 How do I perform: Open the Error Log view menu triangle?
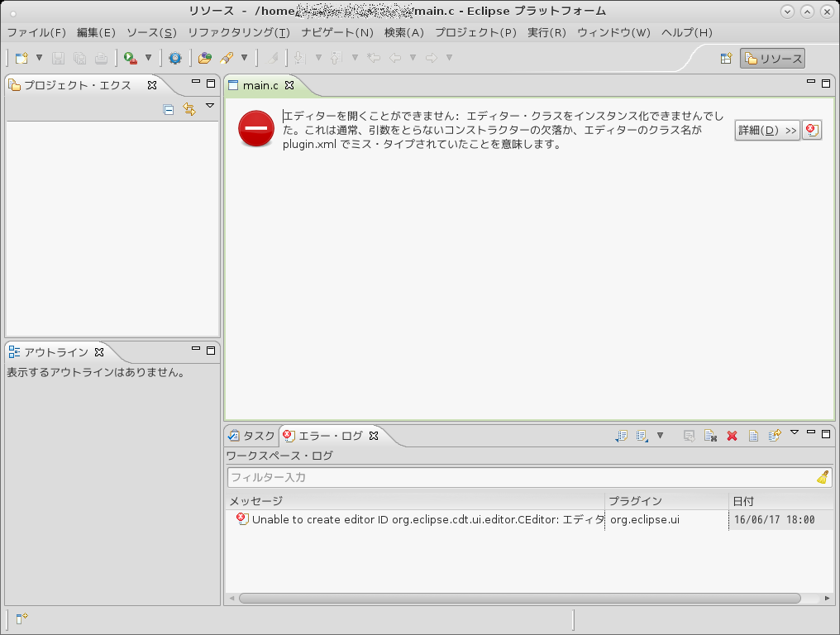(x=795, y=432)
